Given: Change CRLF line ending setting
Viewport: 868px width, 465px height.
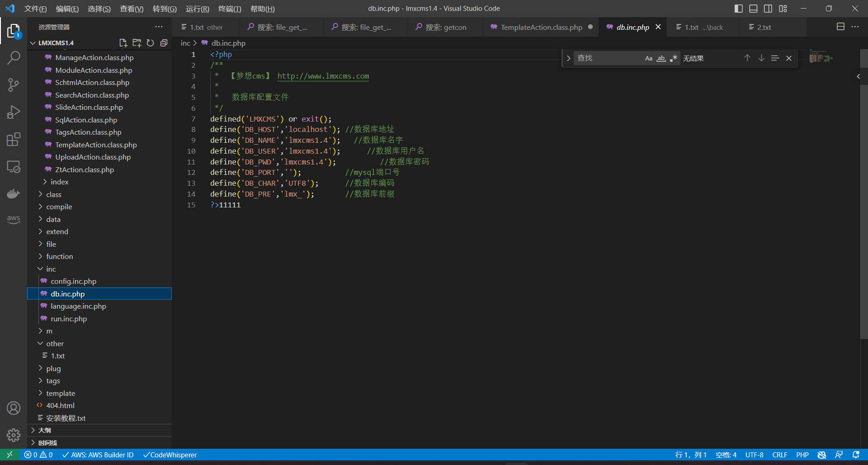Looking at the screenshot, I should coord(779,455).
